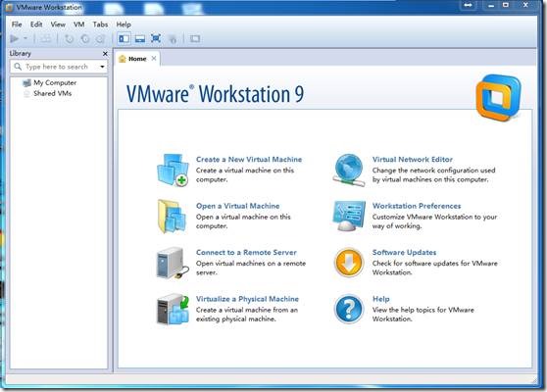Viewport: 547px width, 392px height.
Task: Select My Computer in the Library
Action: coord(50,82)
